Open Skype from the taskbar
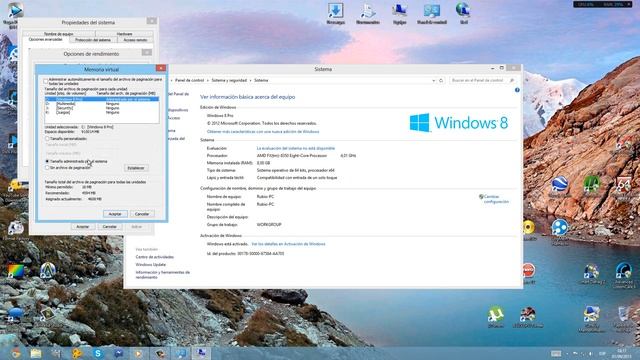This screenshot has height=360, width=640. (98, 353)
